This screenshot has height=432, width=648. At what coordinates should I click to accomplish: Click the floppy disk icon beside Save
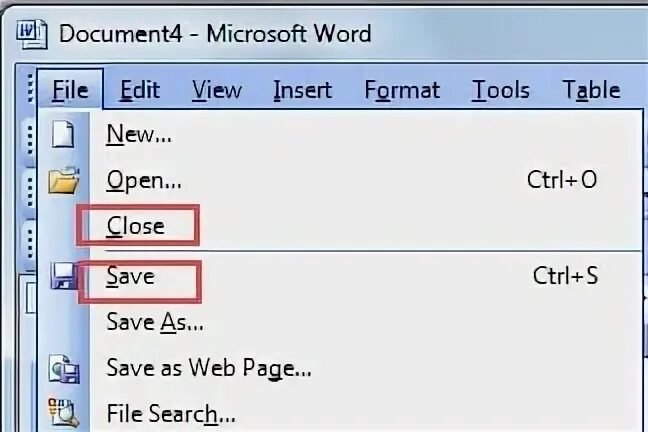(x=63, y=276)
